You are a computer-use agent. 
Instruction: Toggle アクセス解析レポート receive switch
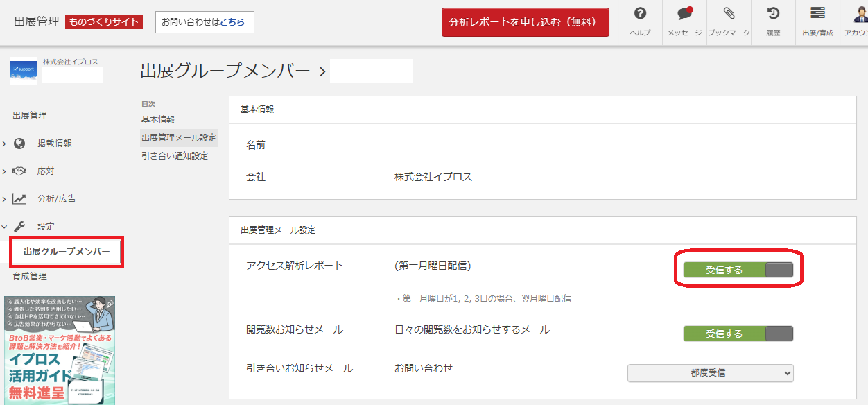pos(738,270)
